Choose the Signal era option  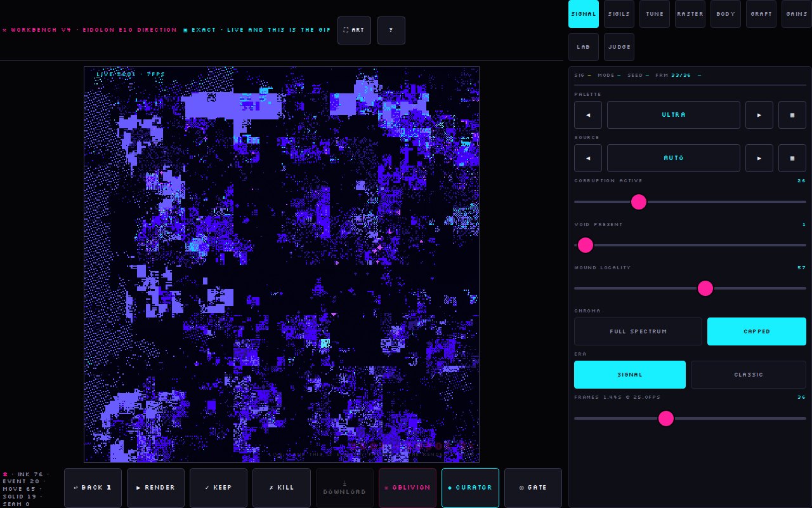(x=630, y=375)
